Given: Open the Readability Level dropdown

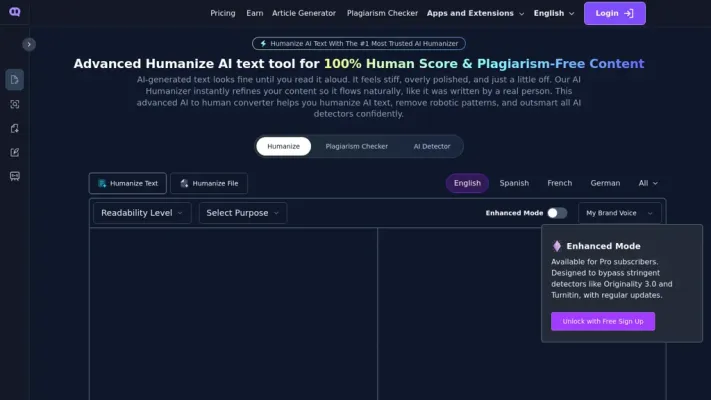Looking at the screenshot, I should tap(142, 213).
